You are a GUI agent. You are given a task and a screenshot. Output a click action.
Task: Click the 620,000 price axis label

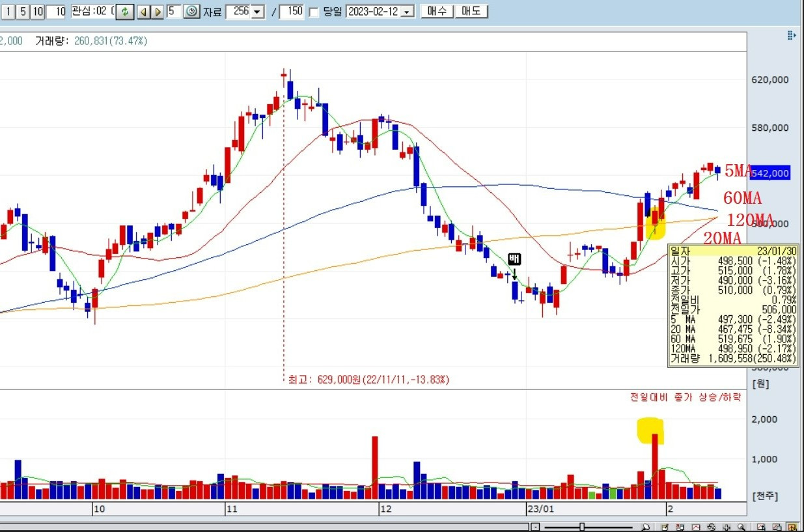(771, 79)
